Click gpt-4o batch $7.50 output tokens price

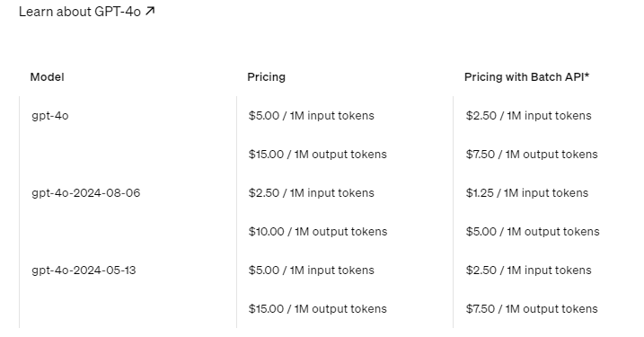coord(532,155)
